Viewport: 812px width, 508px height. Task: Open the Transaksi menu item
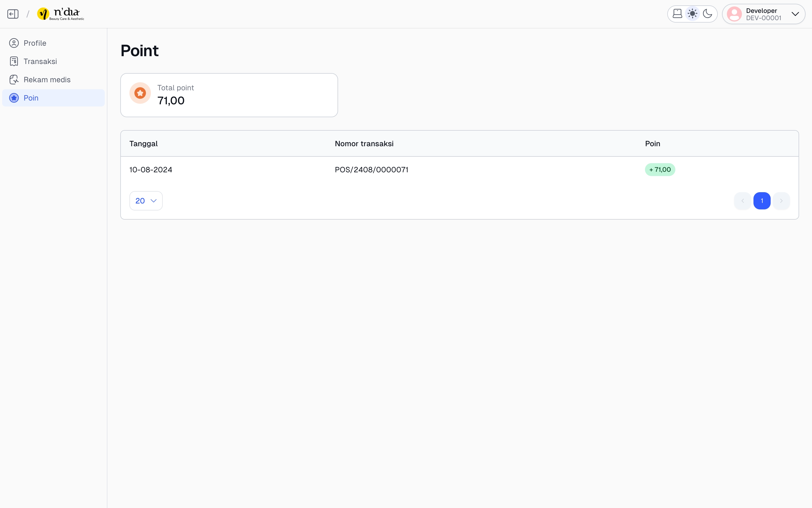click(53, 61)
